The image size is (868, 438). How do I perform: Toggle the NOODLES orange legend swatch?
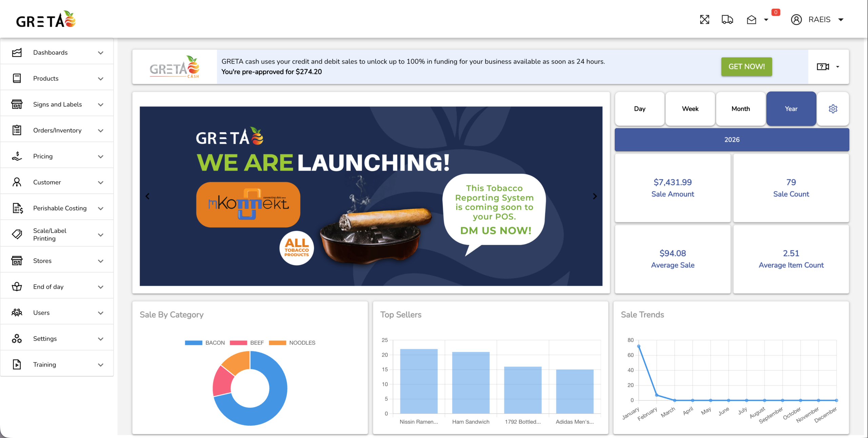(x=277, y=343)
